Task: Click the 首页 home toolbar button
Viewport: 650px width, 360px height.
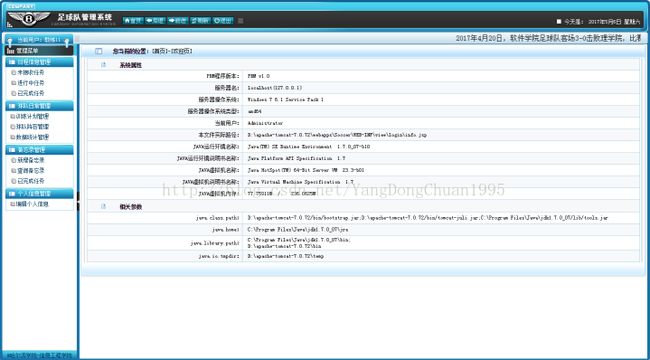Action: coord(133,20)
